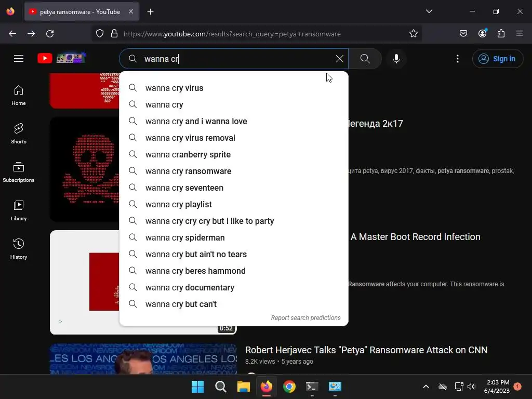The width and height of the screenshot is (532, 399).
Task: Open Windows Start menu
Action: 197,387
